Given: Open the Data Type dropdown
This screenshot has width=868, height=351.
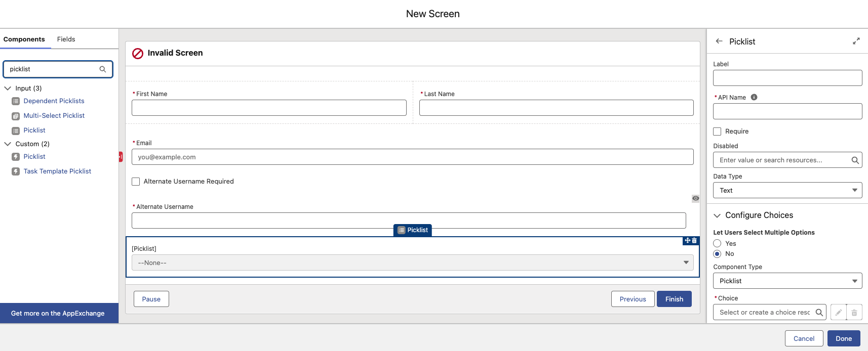Looking at the screenshot, I should [x=787, y=190].
